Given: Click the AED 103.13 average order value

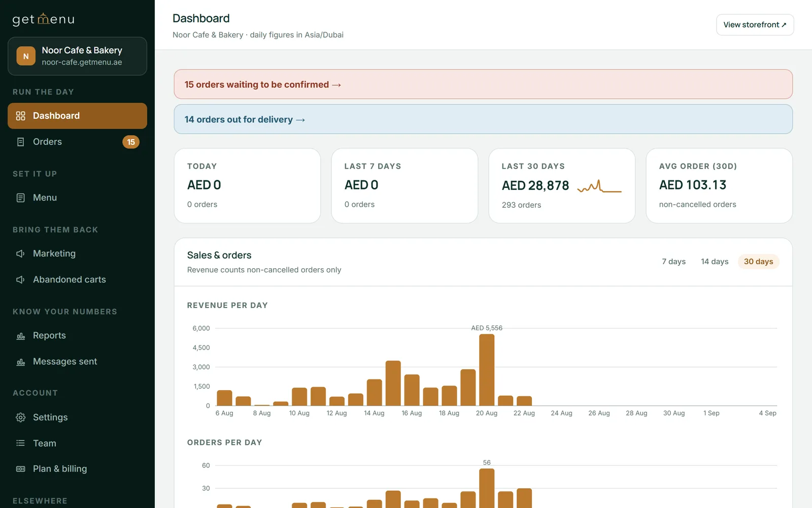Looking at the screenshot, I should 693,185.
